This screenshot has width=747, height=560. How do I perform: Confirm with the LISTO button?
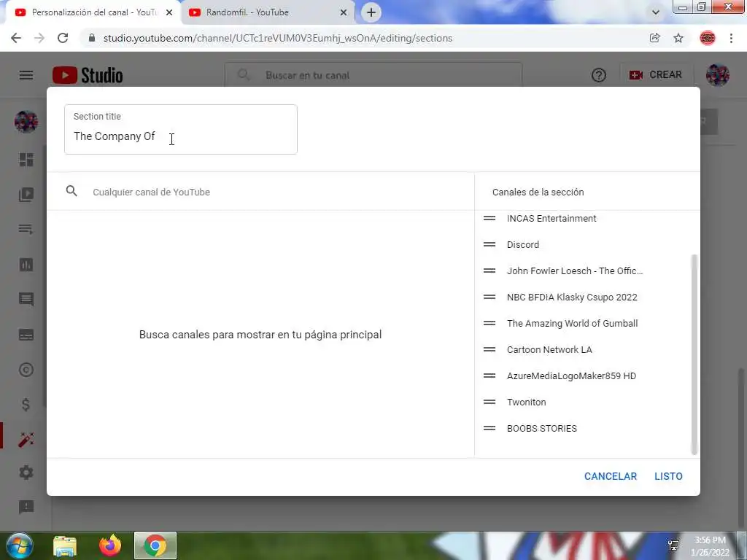668,476
